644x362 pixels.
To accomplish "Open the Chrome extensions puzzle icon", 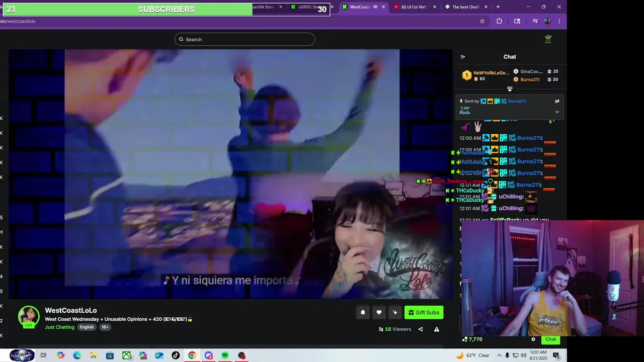I will pos(499,21).
